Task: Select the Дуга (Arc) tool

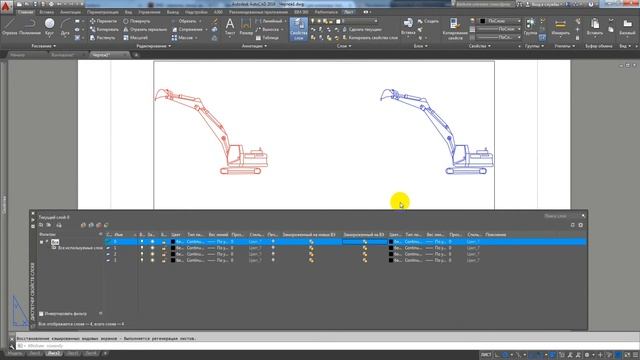Action: point(64,27)
